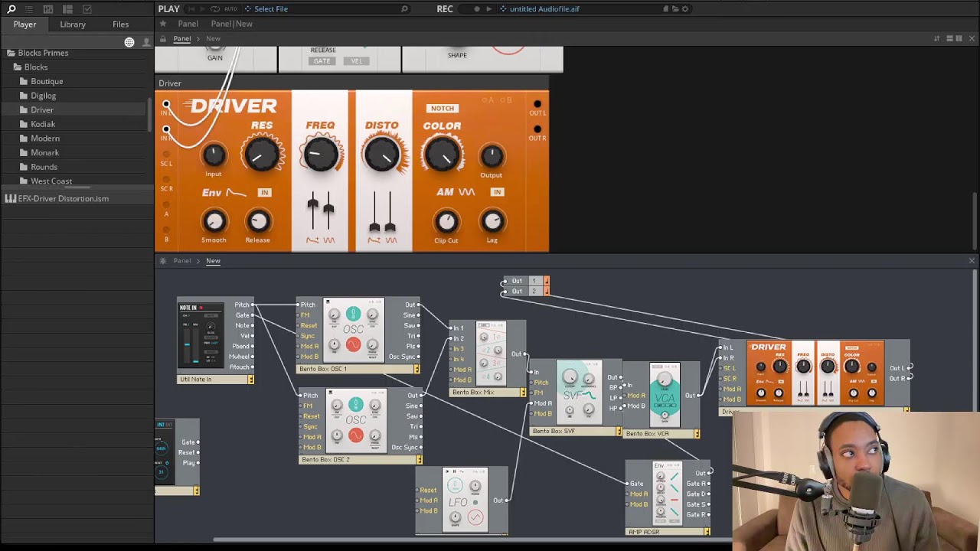Click the DISTO knob on Driver
Screen dimensions: 980x551
click(x=381, y=155)
